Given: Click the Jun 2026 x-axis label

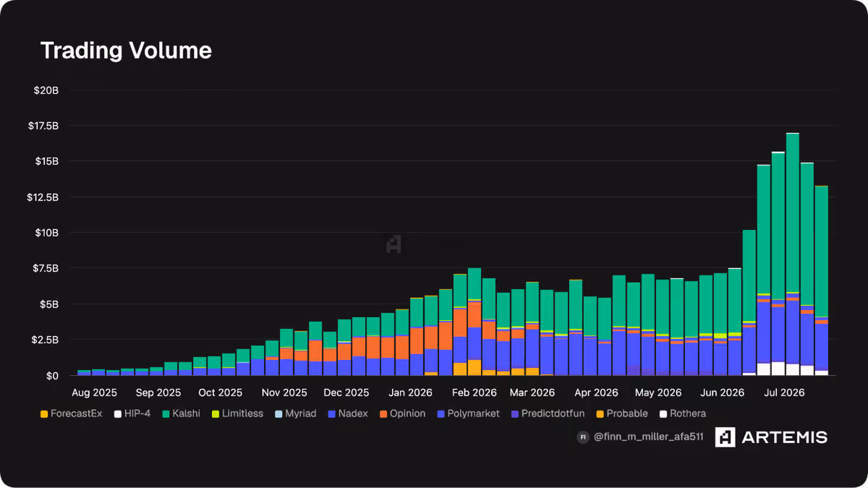Looking at the screenshot, I should point(723,393).
